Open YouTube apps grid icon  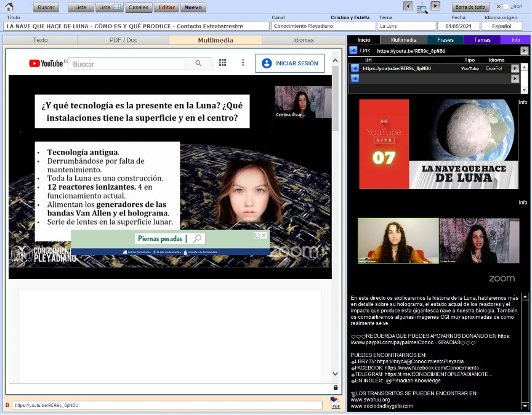click(222, 63)
